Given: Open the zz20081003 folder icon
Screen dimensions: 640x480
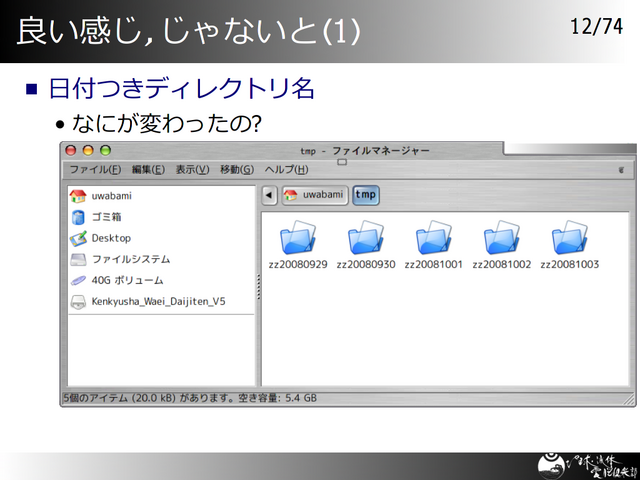Looking at the screenshot, I should click(x=569, y=238).
